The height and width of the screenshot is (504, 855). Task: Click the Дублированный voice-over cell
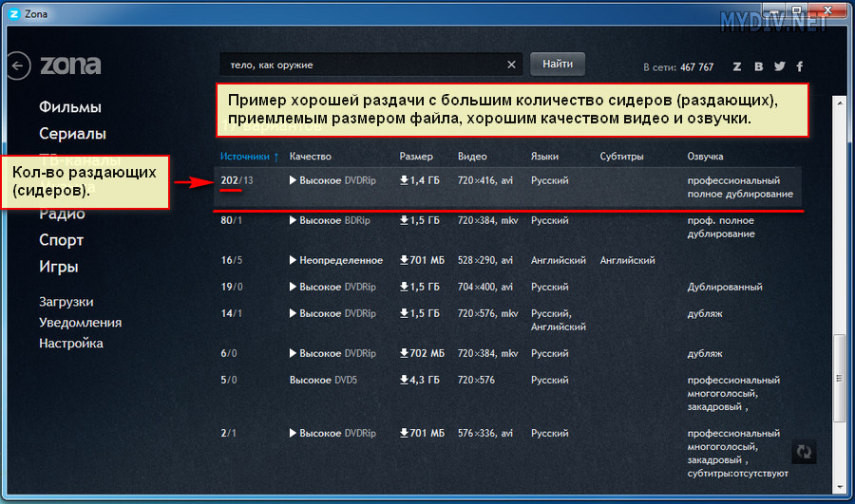point(725,288)
